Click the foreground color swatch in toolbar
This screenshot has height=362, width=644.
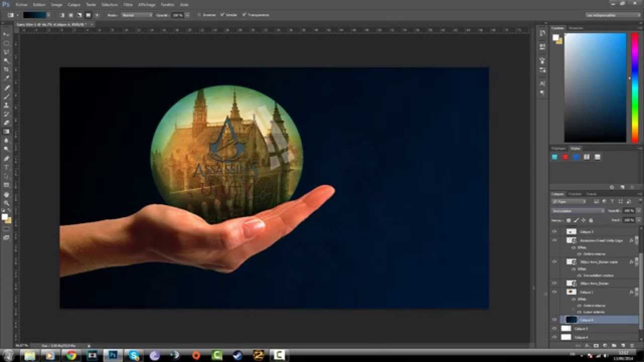coord(5,217)
